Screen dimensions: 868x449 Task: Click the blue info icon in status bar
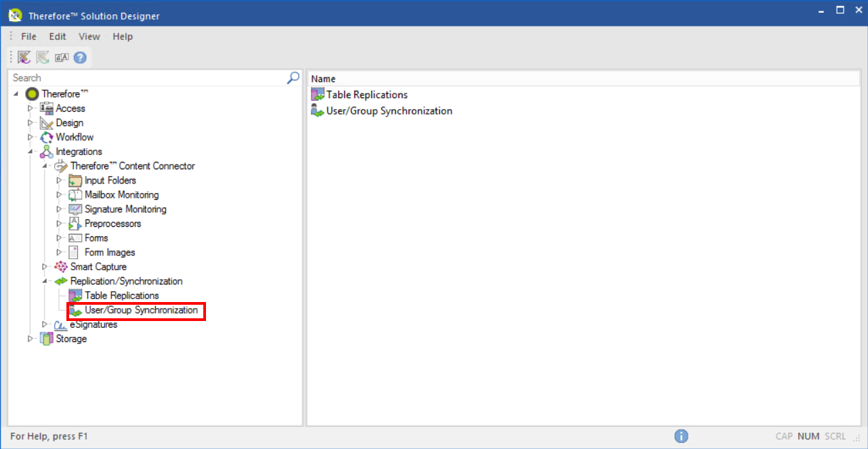point(682,436)
